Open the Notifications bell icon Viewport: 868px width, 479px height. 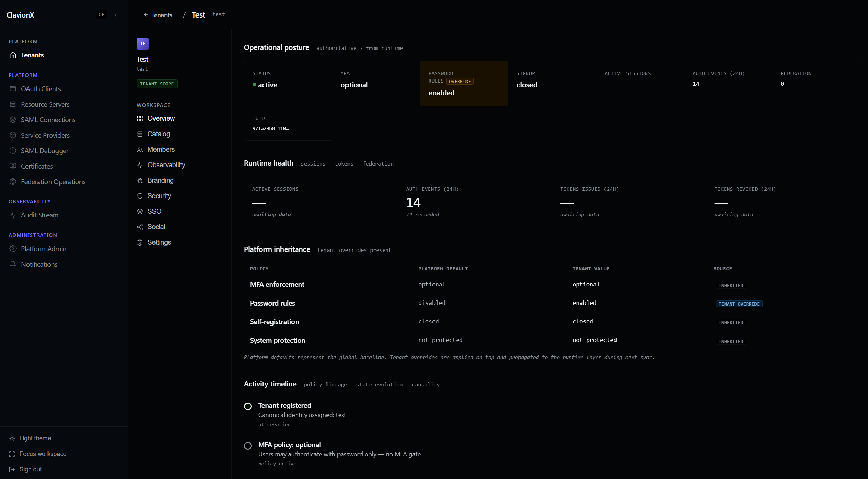[13, 264]
